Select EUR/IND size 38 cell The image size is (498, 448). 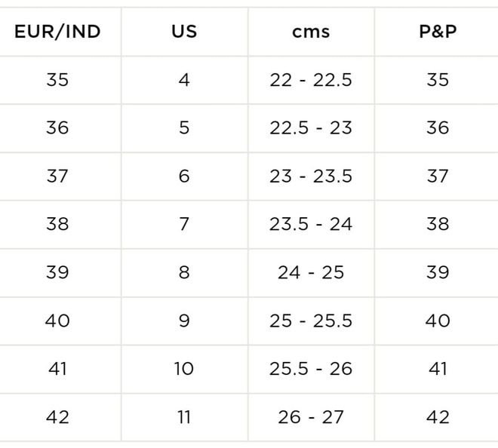coord(57,224)
